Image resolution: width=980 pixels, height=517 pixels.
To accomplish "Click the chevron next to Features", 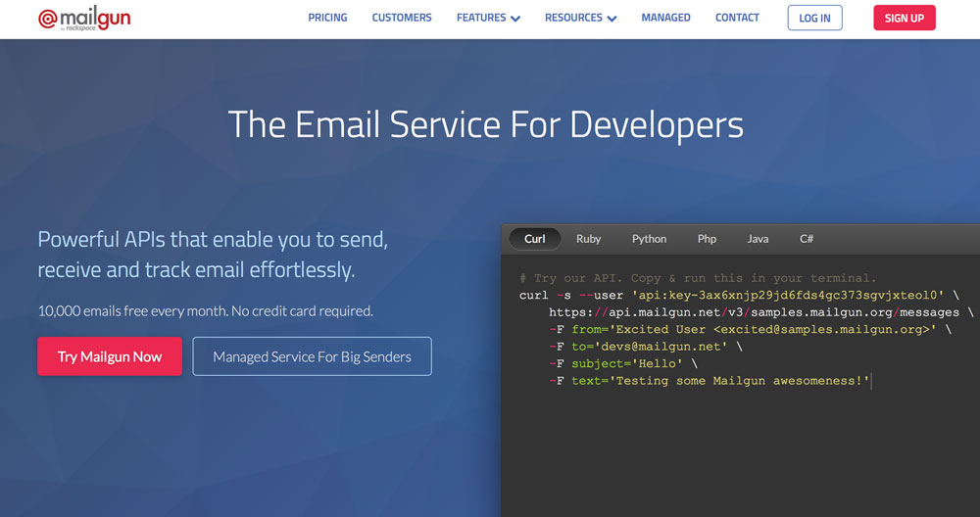I will [x=515, y=19].
